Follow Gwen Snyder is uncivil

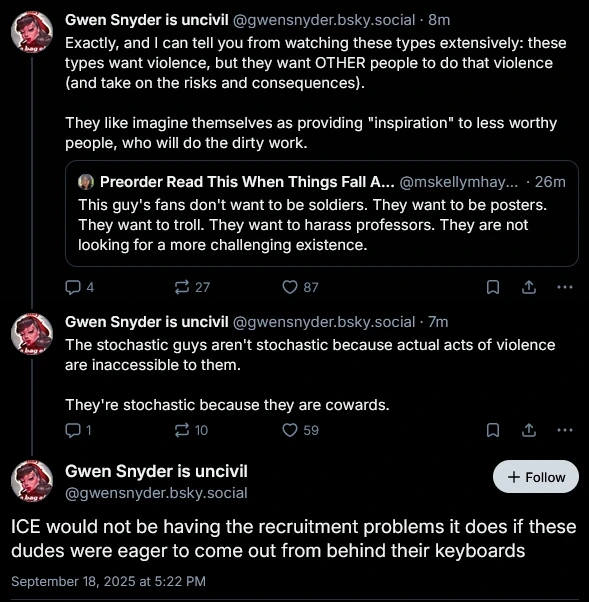pos(536,477)
